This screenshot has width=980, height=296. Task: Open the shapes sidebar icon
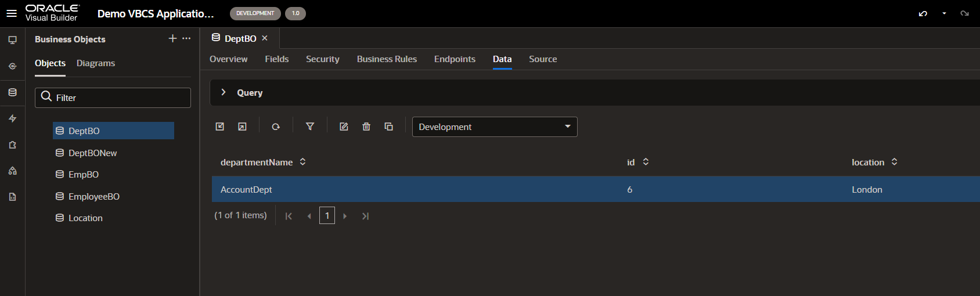[x=12, y=171]
